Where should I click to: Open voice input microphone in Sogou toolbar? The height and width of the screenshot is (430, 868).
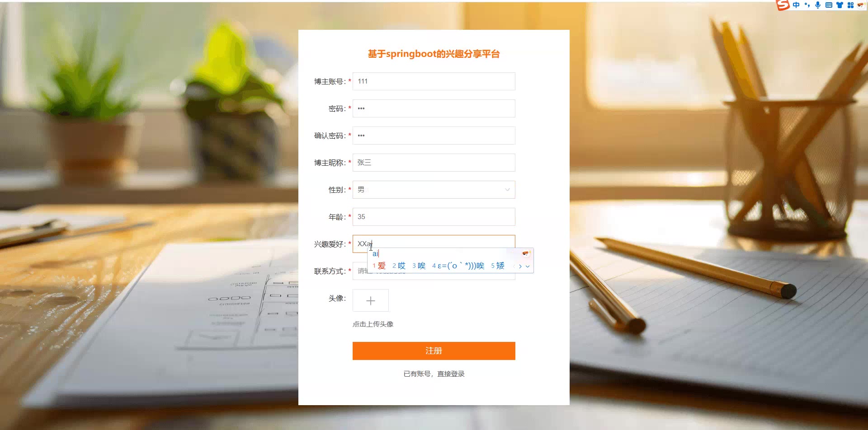pyautogui.click(x=818, y=5)
